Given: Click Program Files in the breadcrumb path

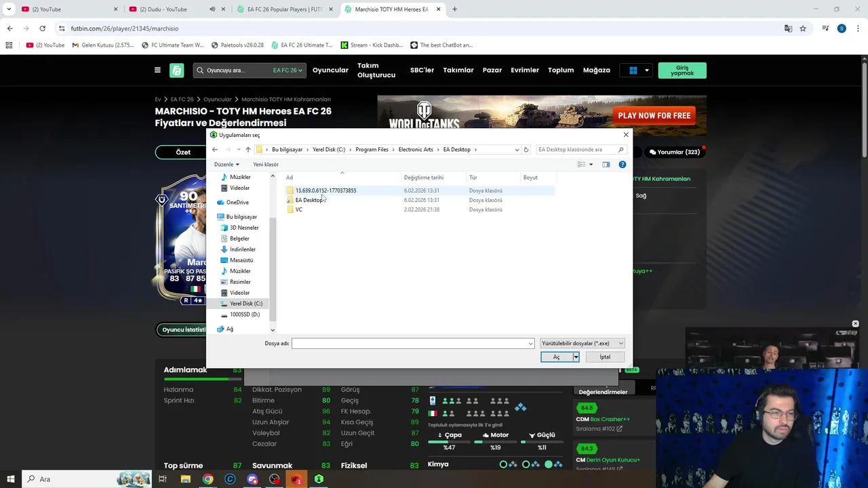Looking at the screenshot, I should coord(372,150).
